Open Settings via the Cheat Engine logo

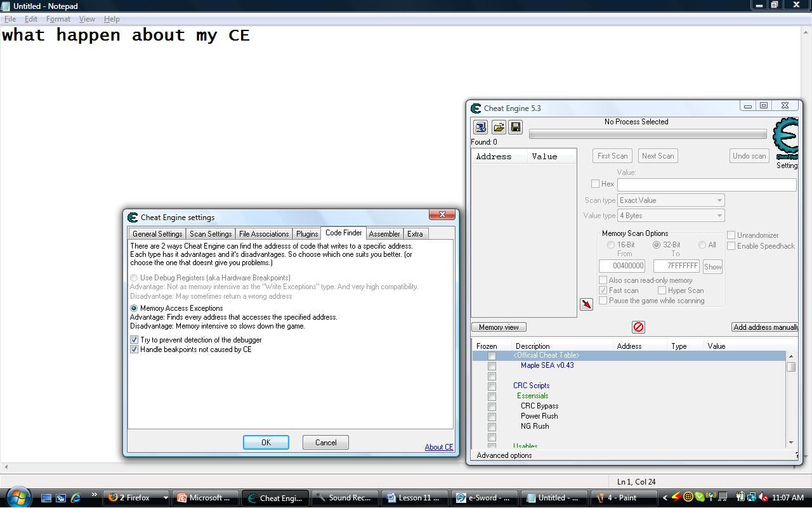tap(785, 140)
